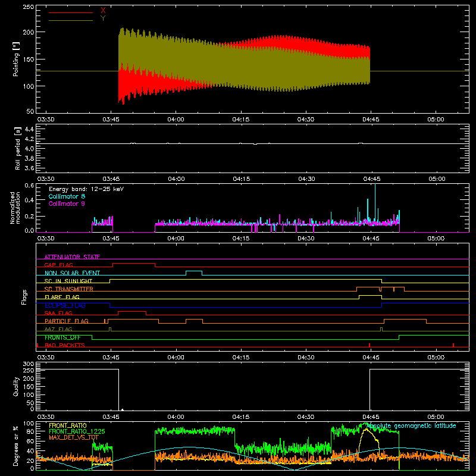
Task: Select the GAP_FLAG label
Action: coord(59,265)
